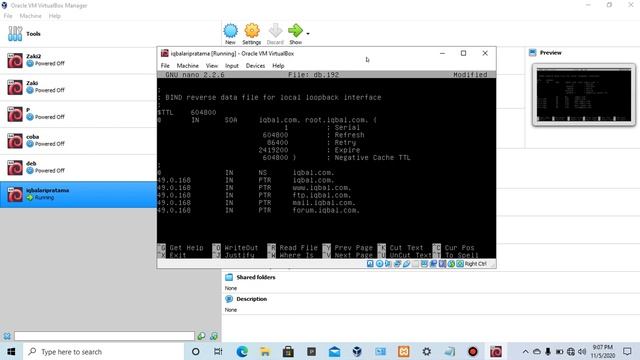Image resolution: width=640 pixels, height=360 pixels.
Task: Click the New machine toolbar icon
Action: [230, 31]
